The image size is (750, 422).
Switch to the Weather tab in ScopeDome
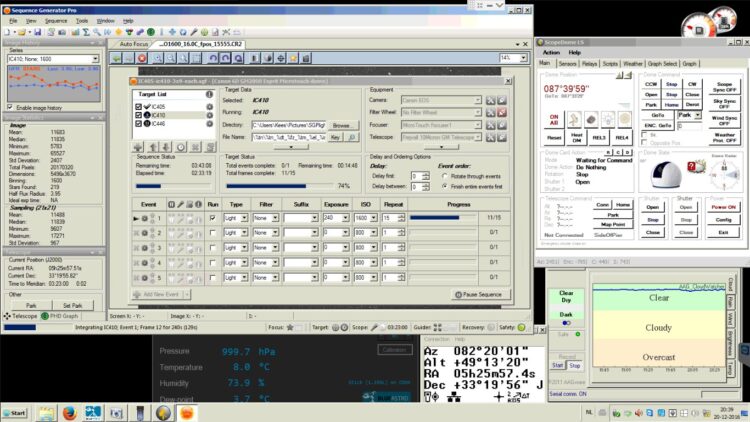[632, 64]
